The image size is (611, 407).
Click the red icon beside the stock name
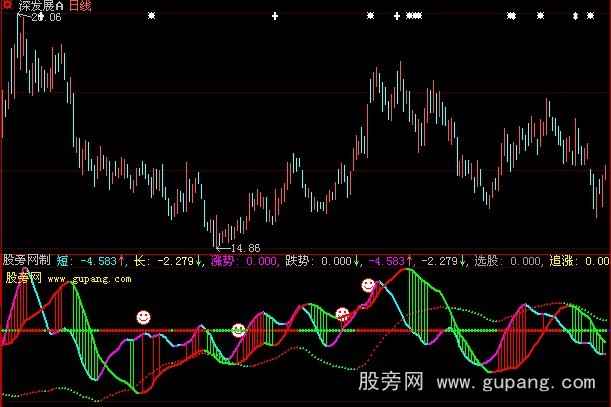7,4
